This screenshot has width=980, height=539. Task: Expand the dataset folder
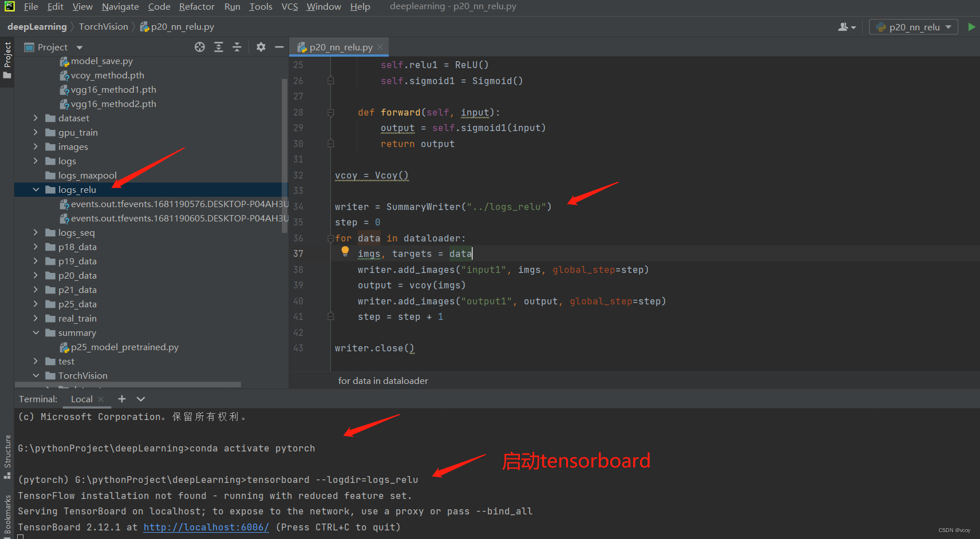35,118
